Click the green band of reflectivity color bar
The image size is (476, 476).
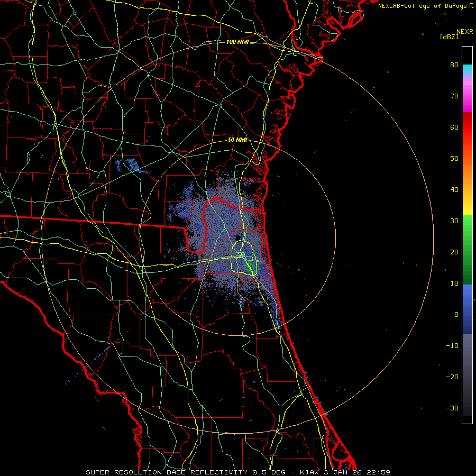tap(467, 250)
